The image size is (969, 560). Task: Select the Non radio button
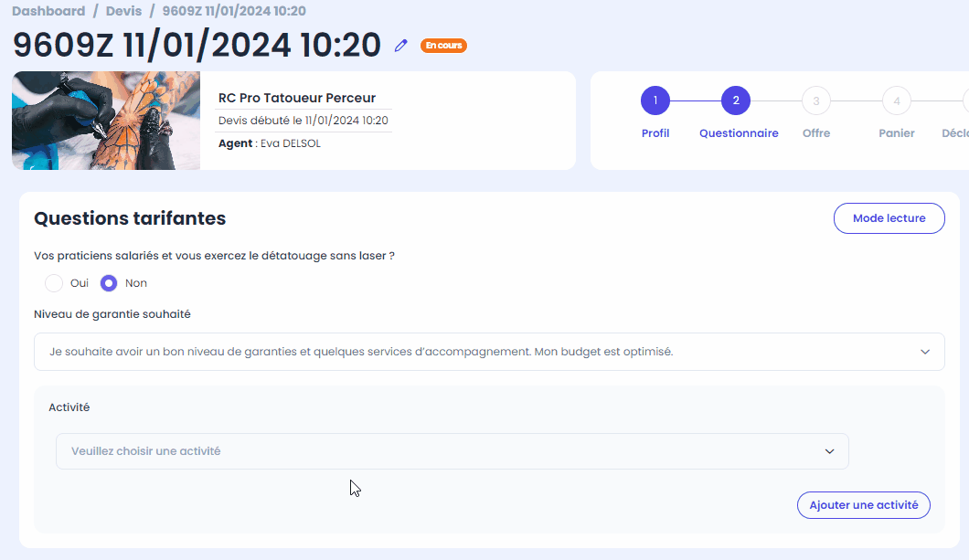click(109, 283)
